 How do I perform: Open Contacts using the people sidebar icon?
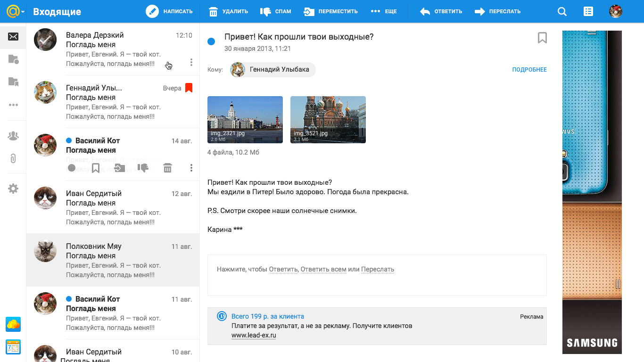(x=13, y=136)
